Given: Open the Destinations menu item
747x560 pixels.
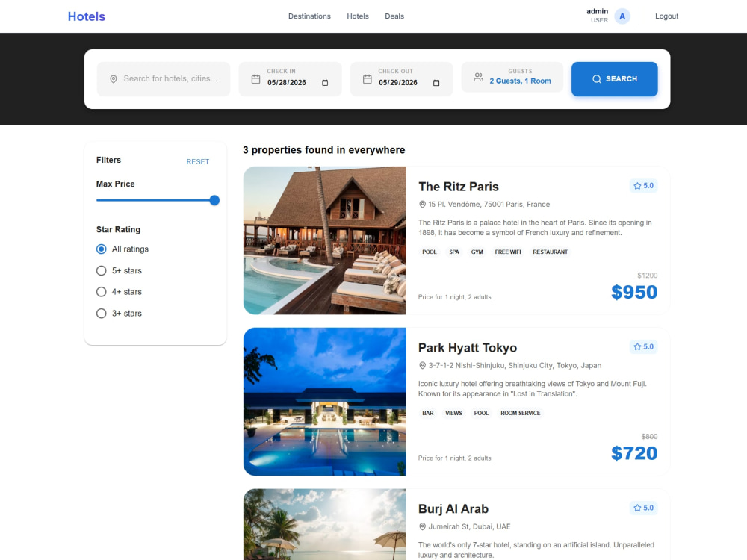Looking at the screenshot, I should (309, 16).
